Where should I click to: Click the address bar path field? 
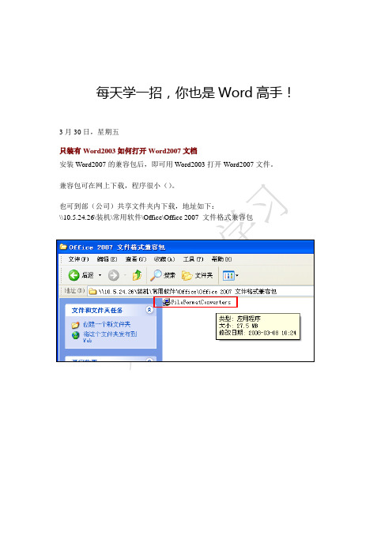tap(200, 291)
